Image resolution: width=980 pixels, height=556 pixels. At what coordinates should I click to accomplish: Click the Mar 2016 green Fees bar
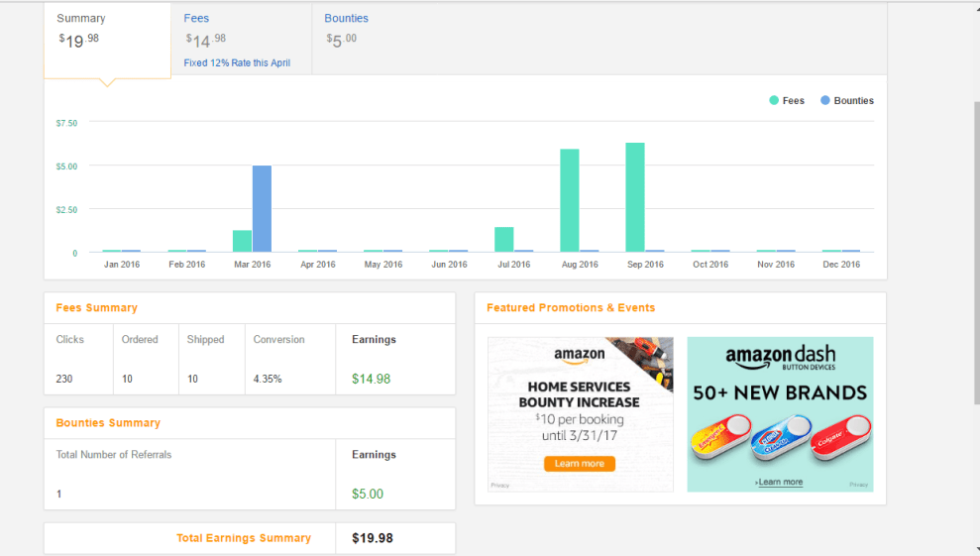(243, 242)
